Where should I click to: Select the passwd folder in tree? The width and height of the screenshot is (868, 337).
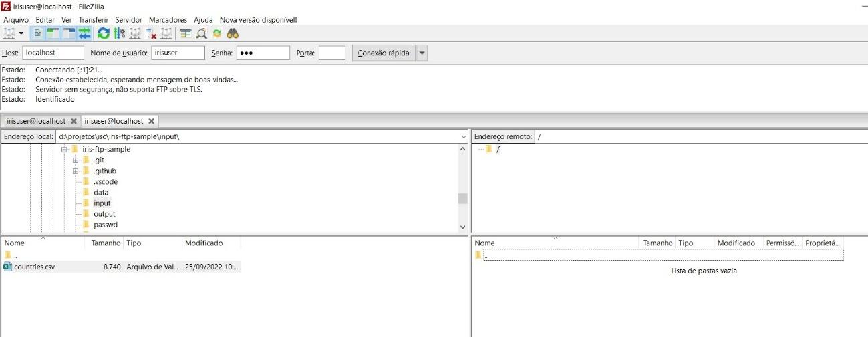(x=106, y=225)
